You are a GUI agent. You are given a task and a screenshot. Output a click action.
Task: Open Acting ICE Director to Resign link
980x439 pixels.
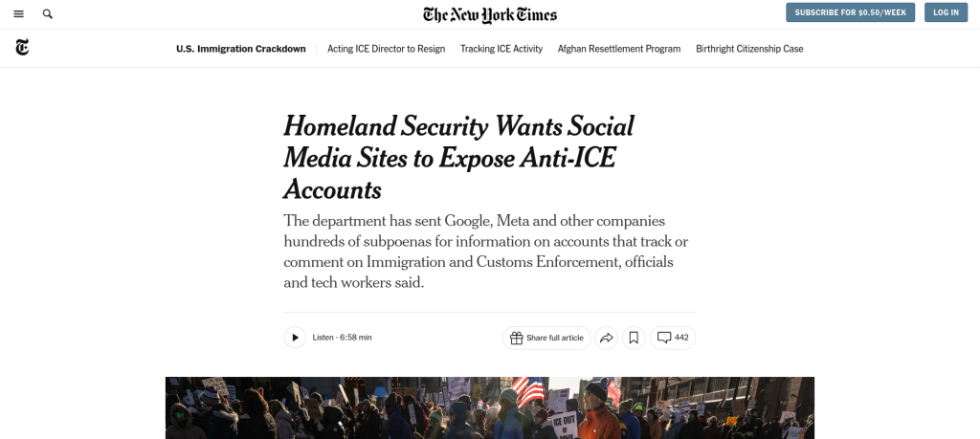386,49
